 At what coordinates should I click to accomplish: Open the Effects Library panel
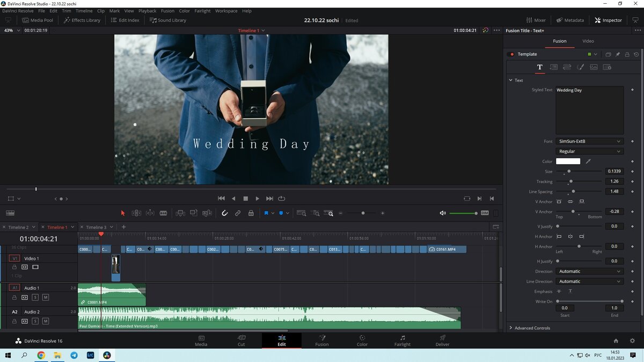(82, 20)
